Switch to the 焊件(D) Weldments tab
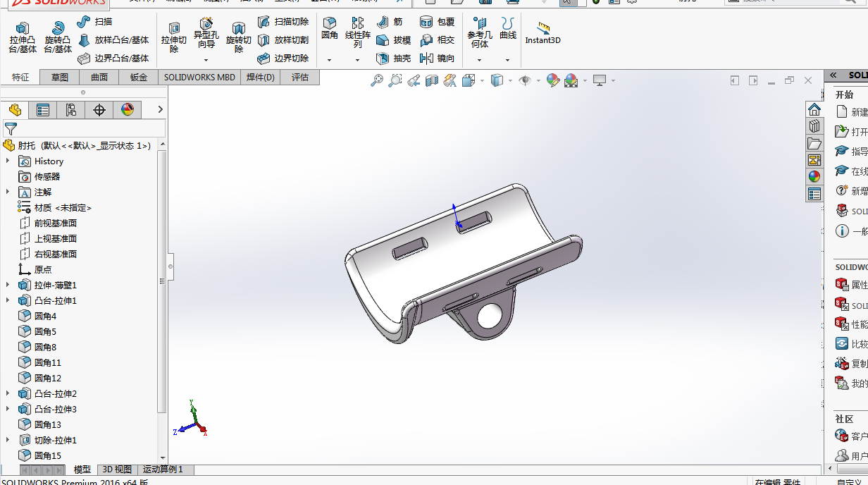This screenshot has width=868, height=485. coord(261,78)
